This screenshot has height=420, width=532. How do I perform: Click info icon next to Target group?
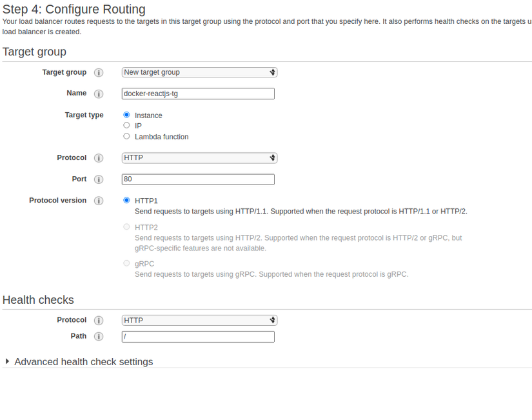[99, 73]
